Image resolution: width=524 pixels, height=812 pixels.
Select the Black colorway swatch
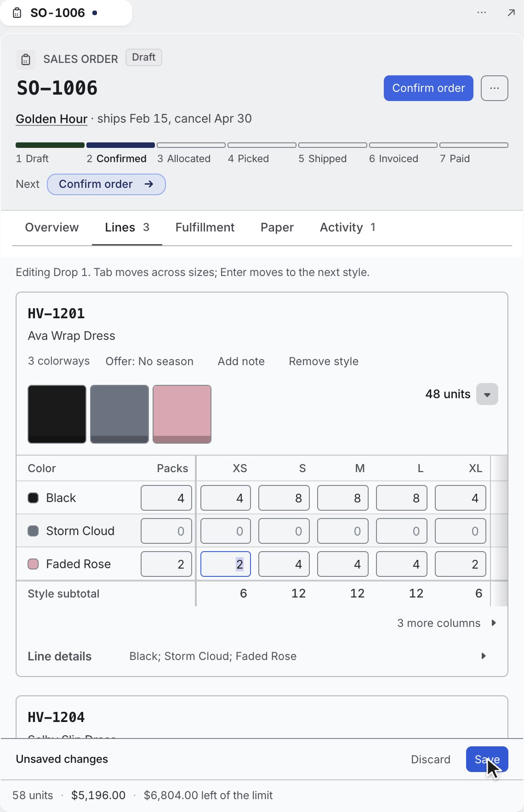(57, 414)
